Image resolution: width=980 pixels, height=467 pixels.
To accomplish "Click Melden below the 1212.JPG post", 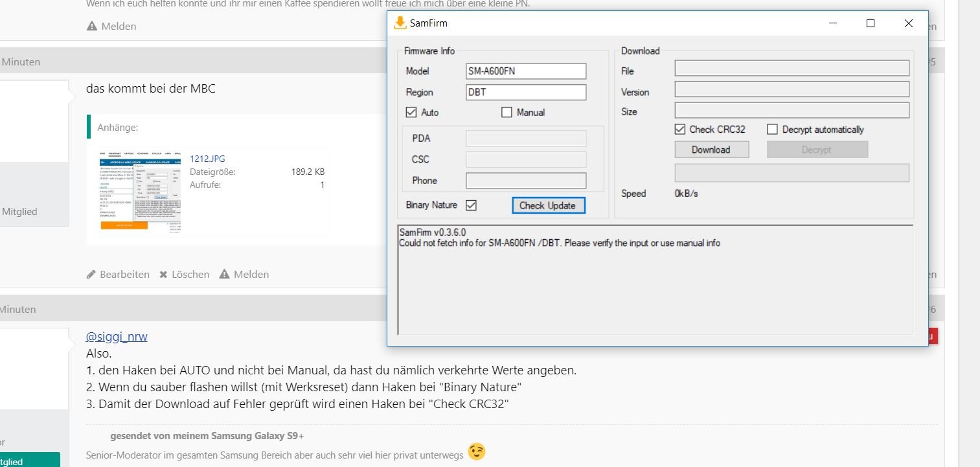I will tap(251, 275).
